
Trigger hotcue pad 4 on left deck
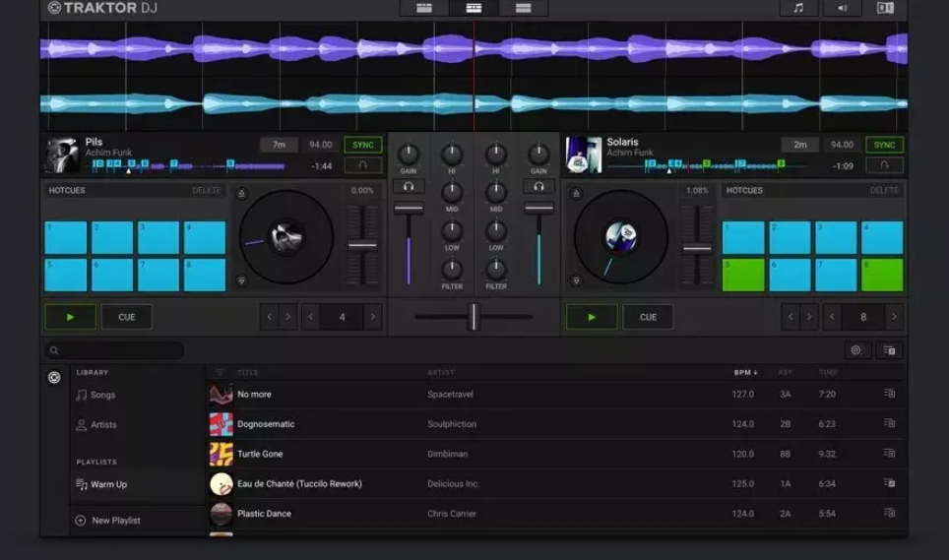[x=205, y=237]
